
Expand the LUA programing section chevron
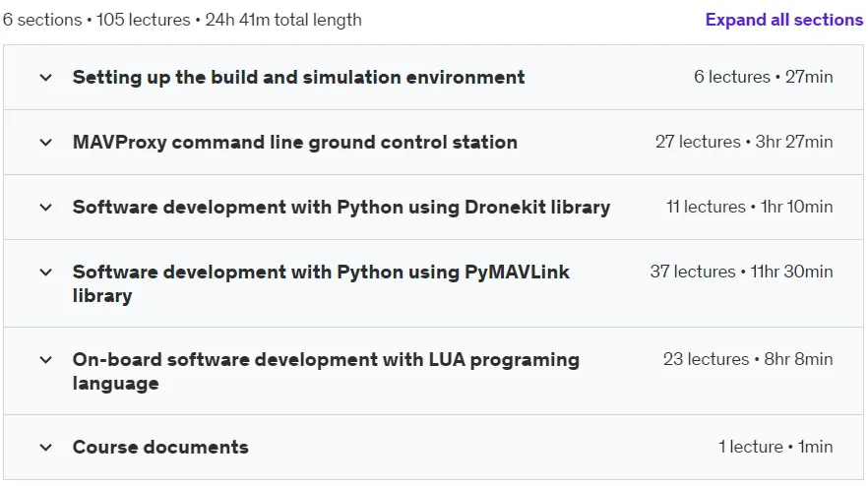coord(46,359)
